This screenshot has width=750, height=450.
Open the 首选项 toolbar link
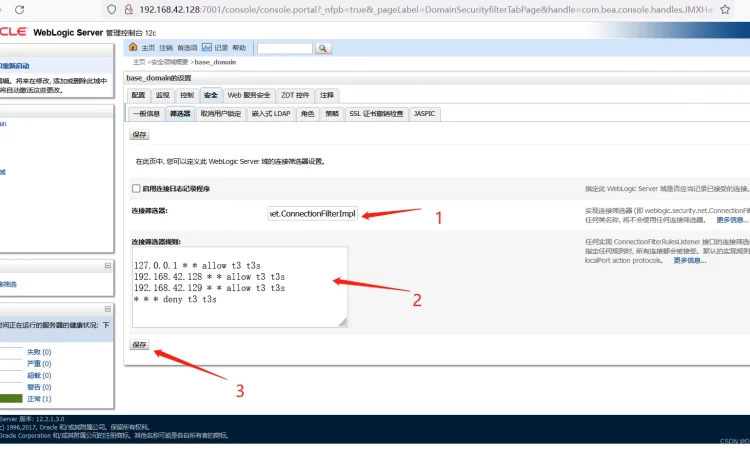(187, 48)
